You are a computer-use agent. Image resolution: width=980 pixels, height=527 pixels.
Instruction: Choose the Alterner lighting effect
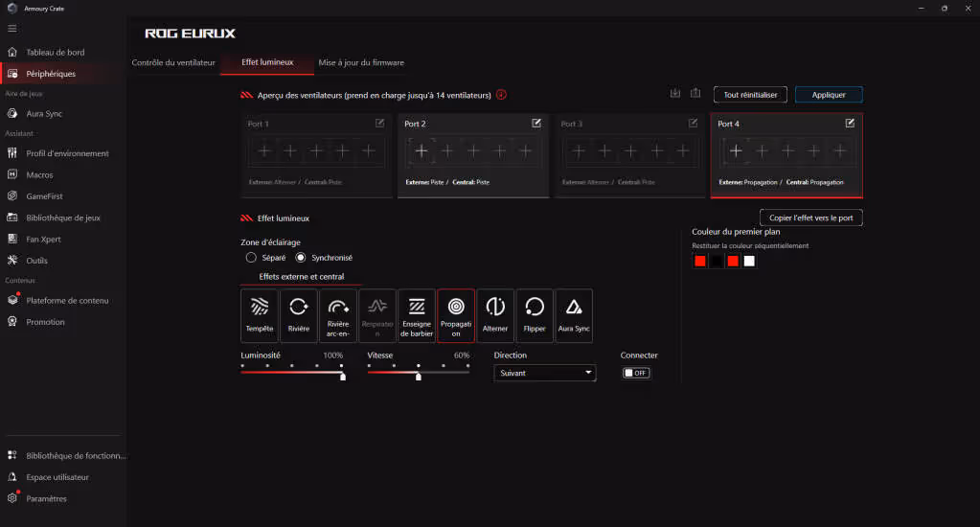click(x=495, y=315)
